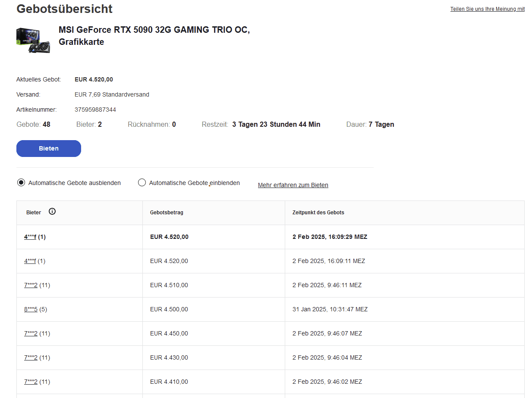The image size is (532, 398).
Task: Click the MSI GeForce RTX 5090 product title
Action: 154,36
